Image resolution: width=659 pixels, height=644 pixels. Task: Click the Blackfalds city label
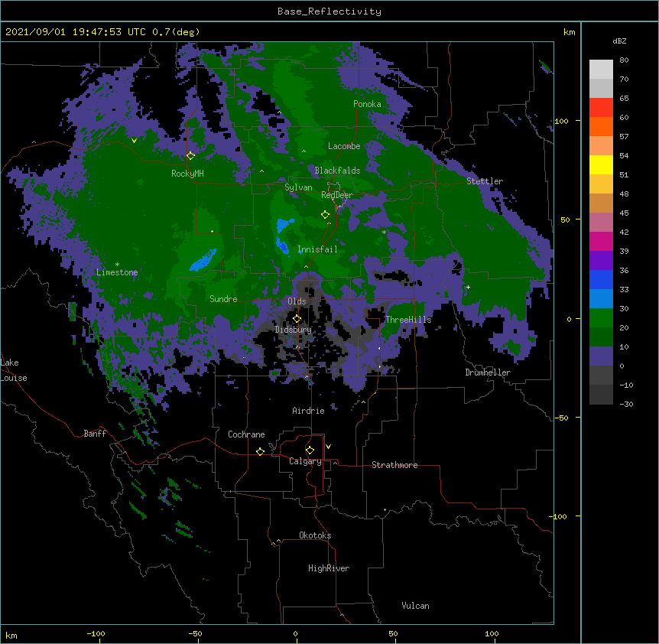pyautogui.click(x=337, y=171)
